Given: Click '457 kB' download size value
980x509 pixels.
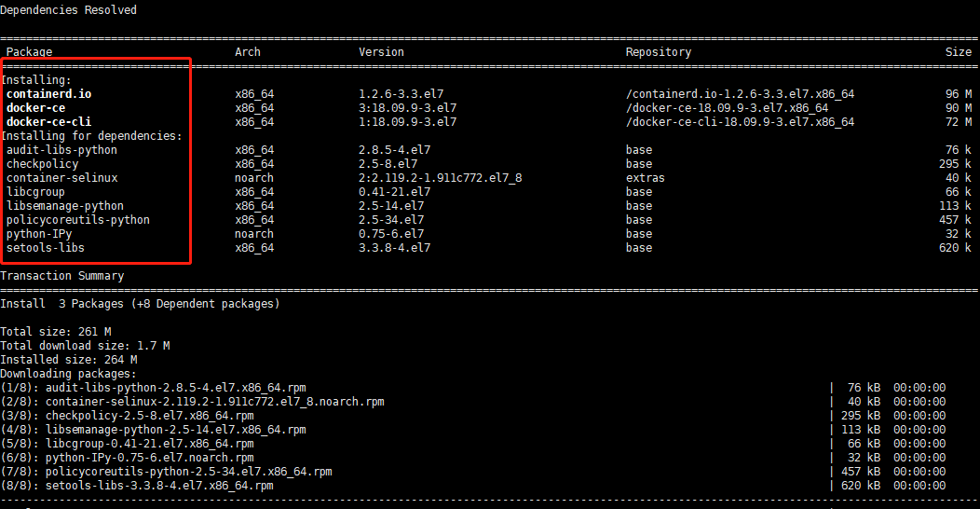Looking at the screenshot, I should 861,472.
